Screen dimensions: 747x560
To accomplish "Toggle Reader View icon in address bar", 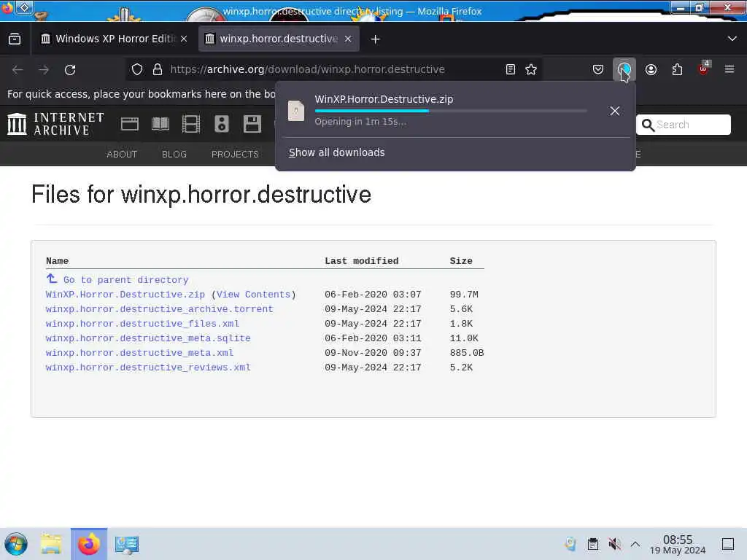I will point(510,69).
